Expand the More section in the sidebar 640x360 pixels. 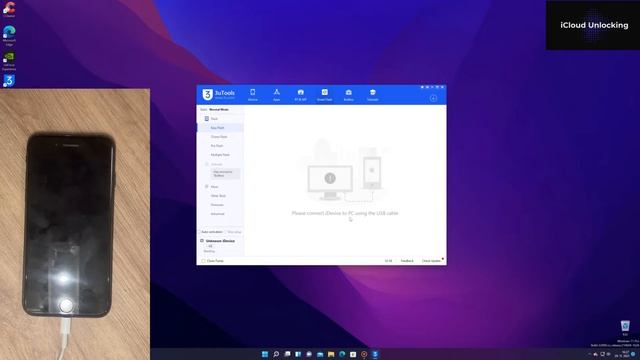[211, 187]
